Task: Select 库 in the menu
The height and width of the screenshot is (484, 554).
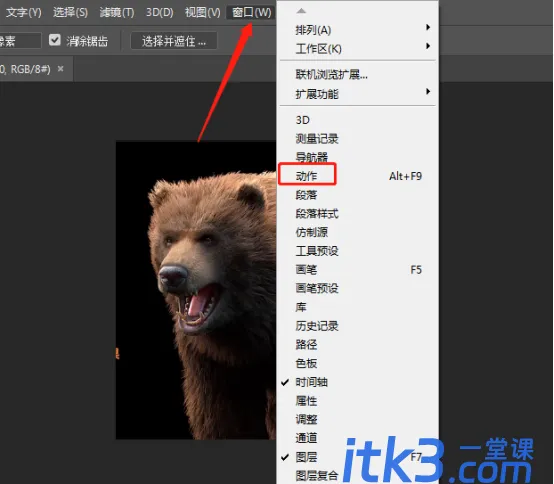Action: (x=358, y=307)
